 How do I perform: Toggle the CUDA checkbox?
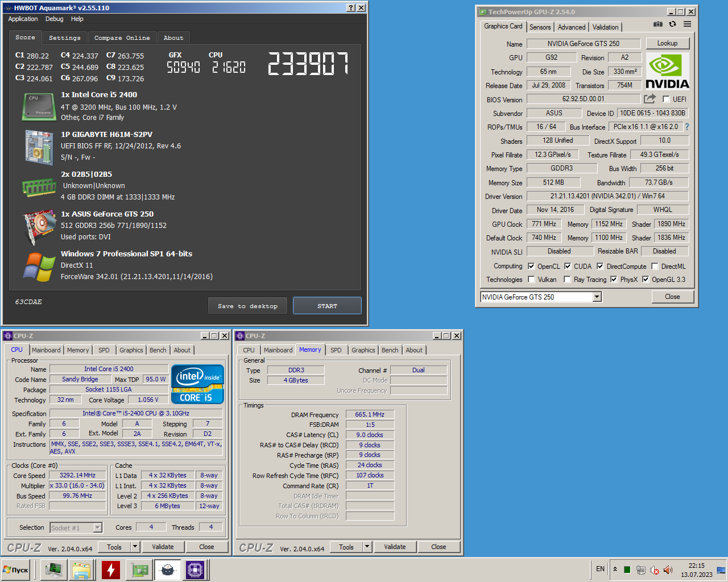click(x=568, y=266)
